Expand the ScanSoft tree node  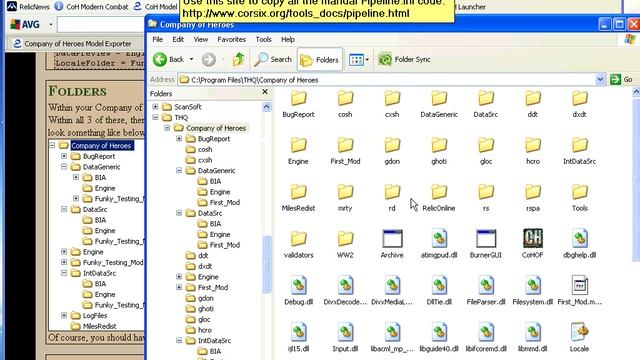point(155,107)
